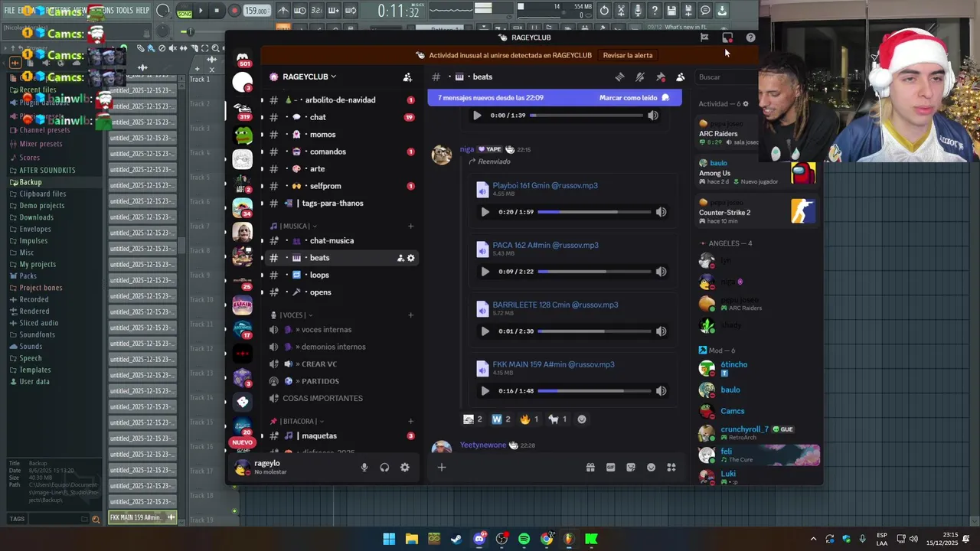Open chat-musica channel

(x=340, y=240)
